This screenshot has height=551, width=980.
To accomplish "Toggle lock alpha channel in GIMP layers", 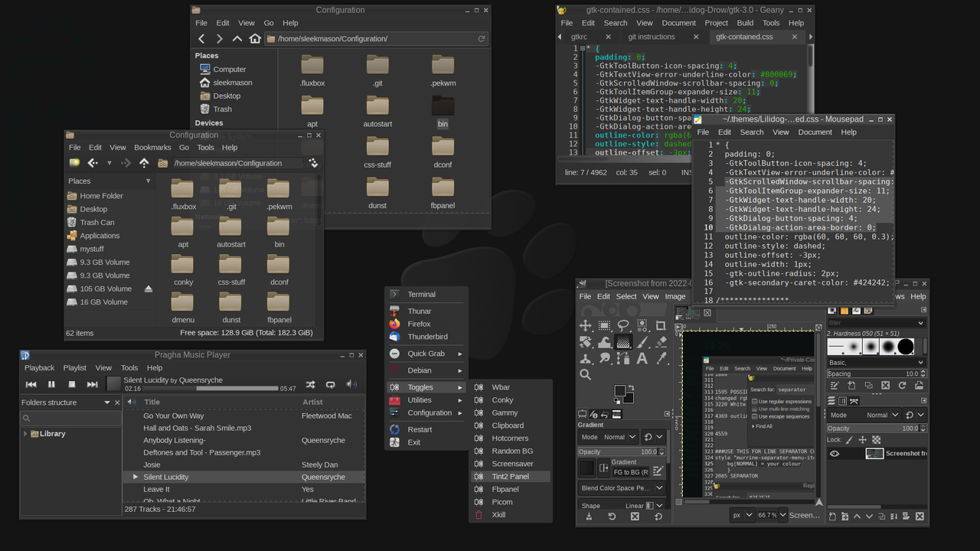I will pos(876,440).
